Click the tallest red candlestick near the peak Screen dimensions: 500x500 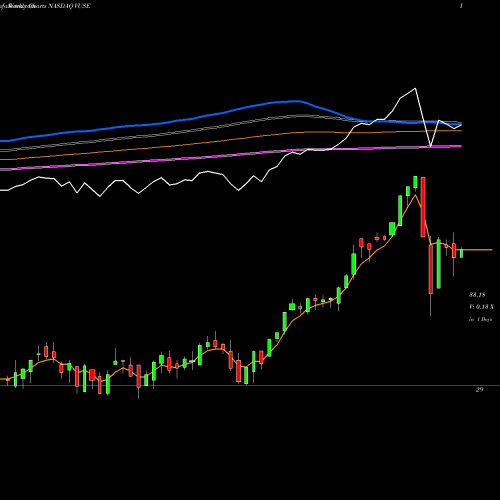point(423,207)
